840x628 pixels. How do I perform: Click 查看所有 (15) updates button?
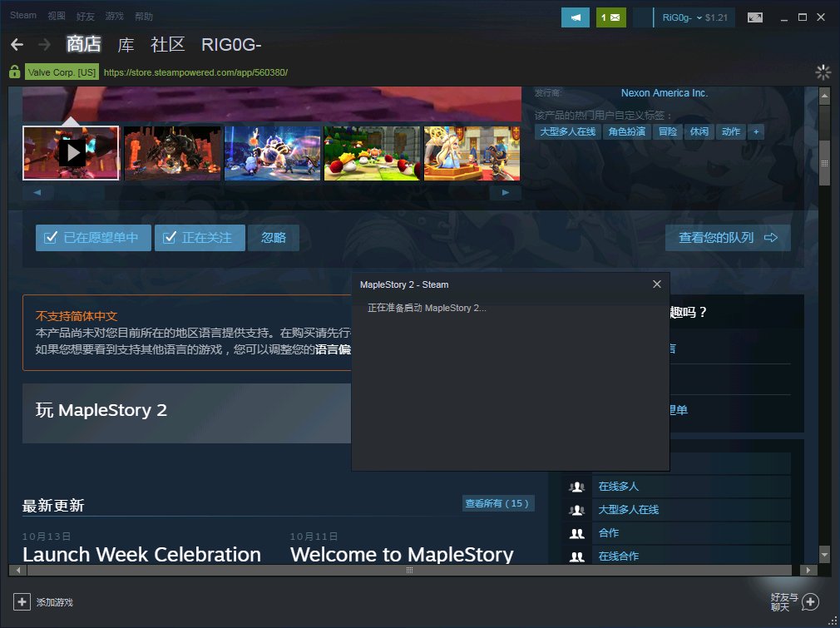click(x=498, y=503)
